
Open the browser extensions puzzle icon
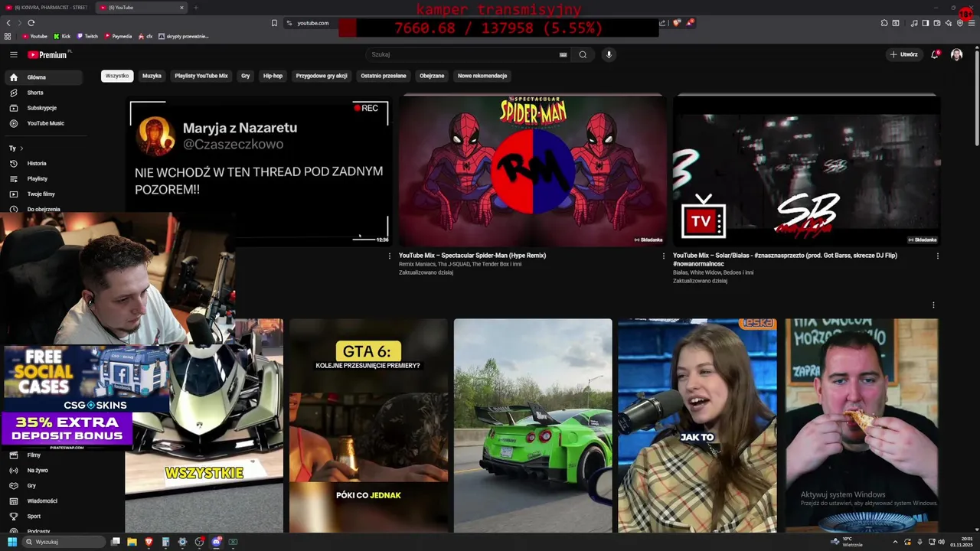click(x=884, y=23)
